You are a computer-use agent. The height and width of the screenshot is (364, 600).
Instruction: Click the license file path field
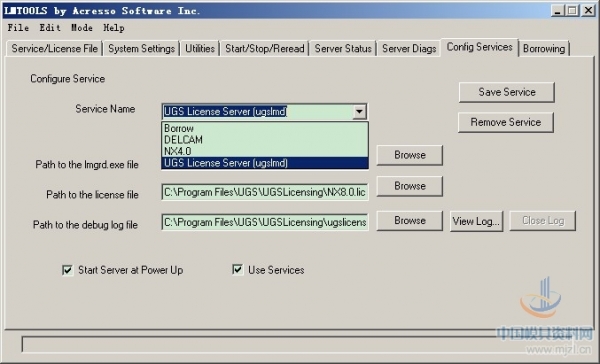pyautogui.click(x=265, y=192)
